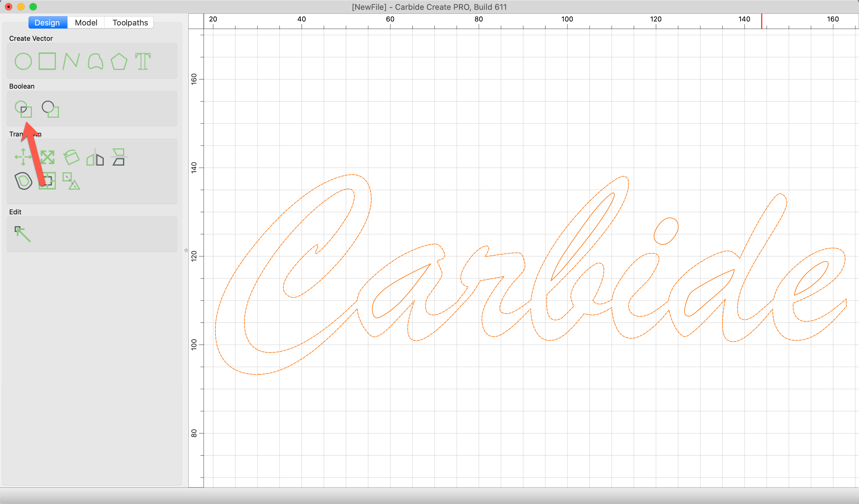The image size is (859, 504).
Task: Apply Boolean Union to vectors
Action: tap(23, 109)
